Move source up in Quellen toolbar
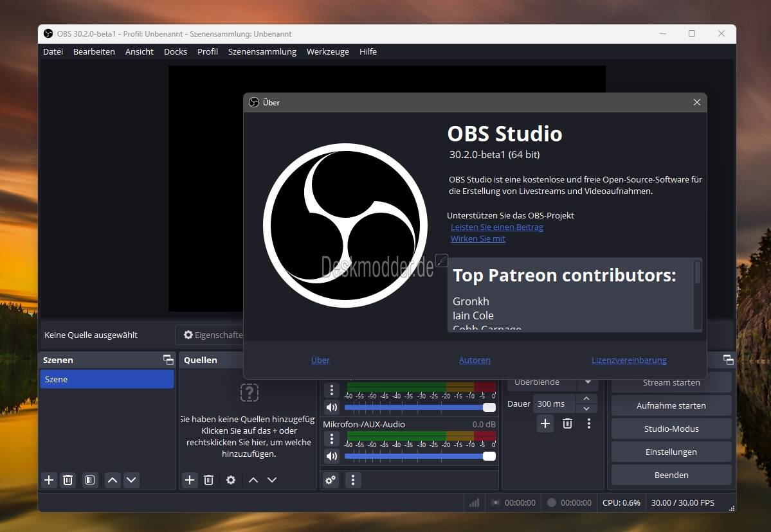 tap(253, 480)
